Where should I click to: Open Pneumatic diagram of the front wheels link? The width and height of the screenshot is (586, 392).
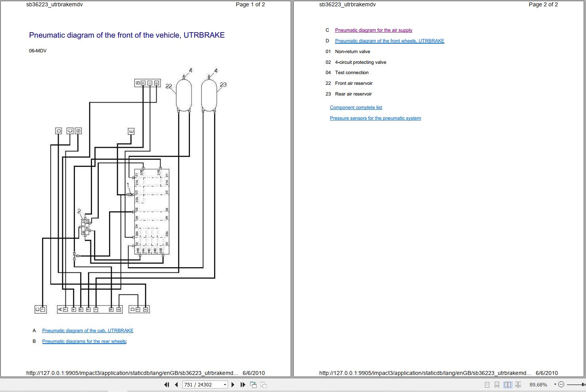click(389, 41)
